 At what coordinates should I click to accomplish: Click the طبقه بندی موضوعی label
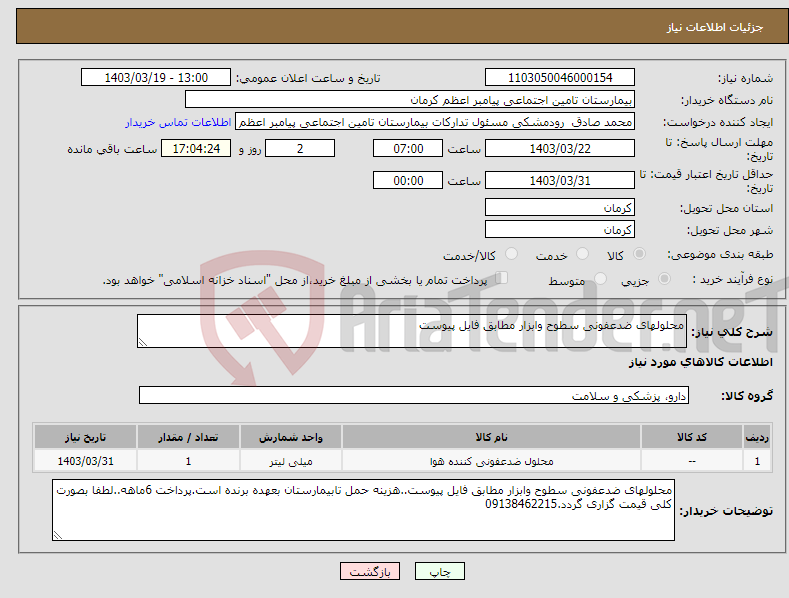click(720, 254)
